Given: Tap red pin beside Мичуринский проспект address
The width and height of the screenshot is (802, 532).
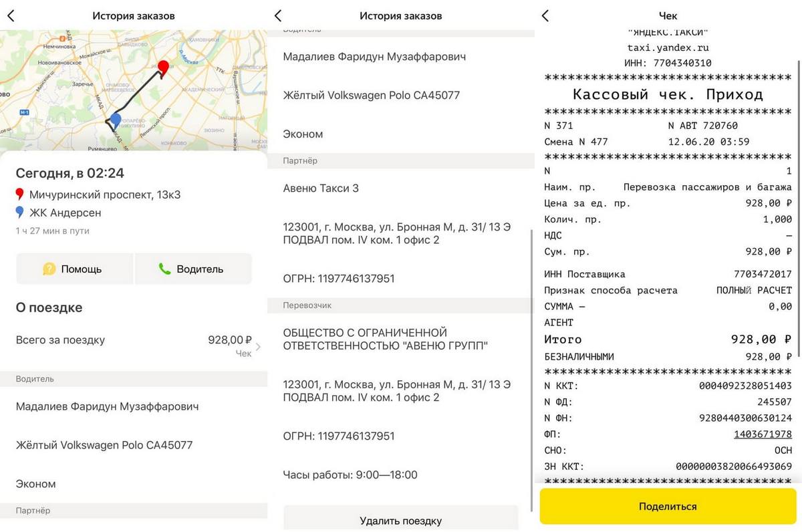Looking at the screenshot, I should (x=19, y=195).
